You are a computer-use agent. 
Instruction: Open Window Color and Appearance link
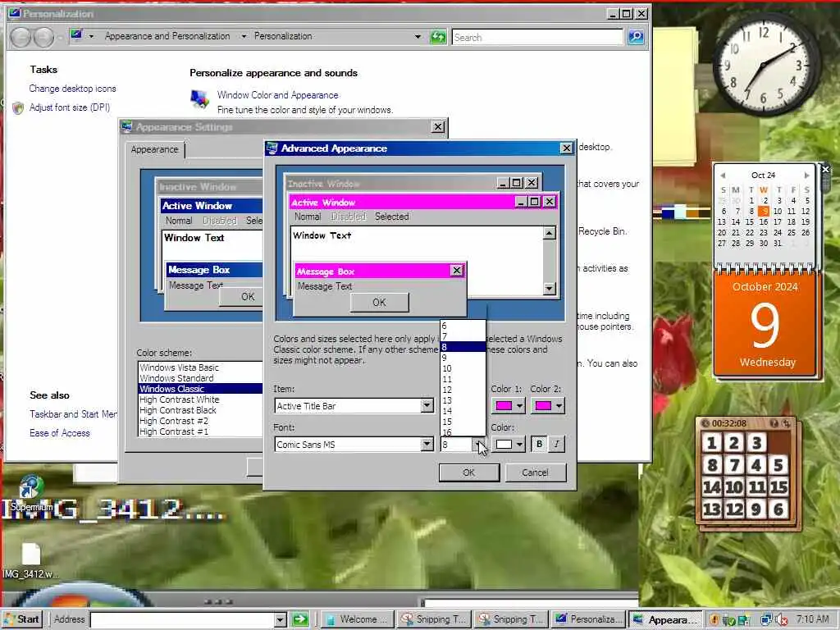point(277,95)
